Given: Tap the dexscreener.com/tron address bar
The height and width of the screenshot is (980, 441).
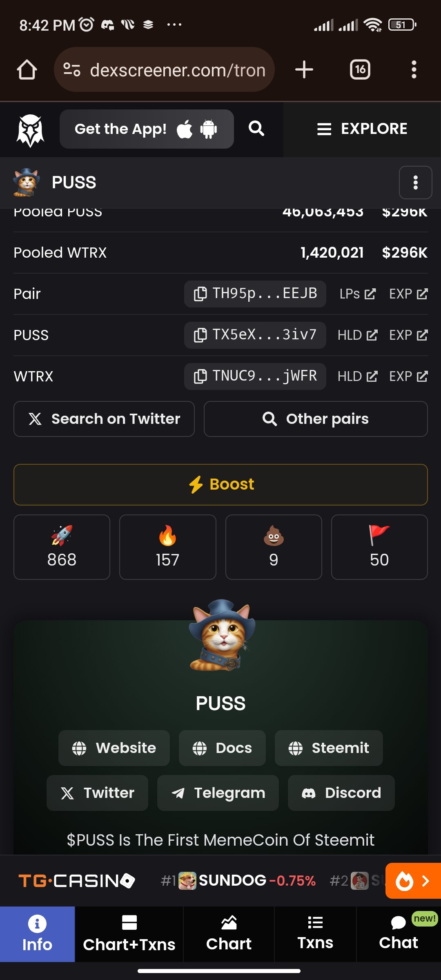Looking at the screenshot, I should coord(164,69).
